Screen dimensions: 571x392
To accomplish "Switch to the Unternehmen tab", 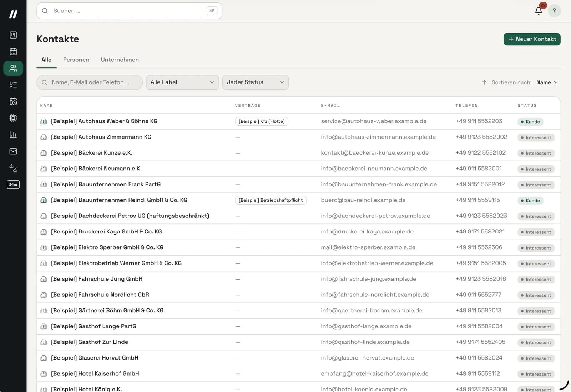I will click(x=120, y=60).
